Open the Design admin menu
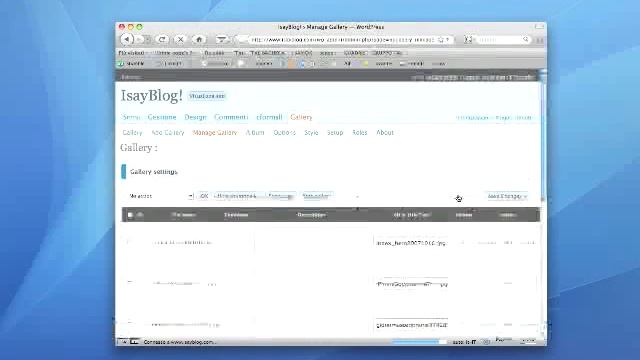The height and width of the screenshot is (360, 640). tap(195, 117)
